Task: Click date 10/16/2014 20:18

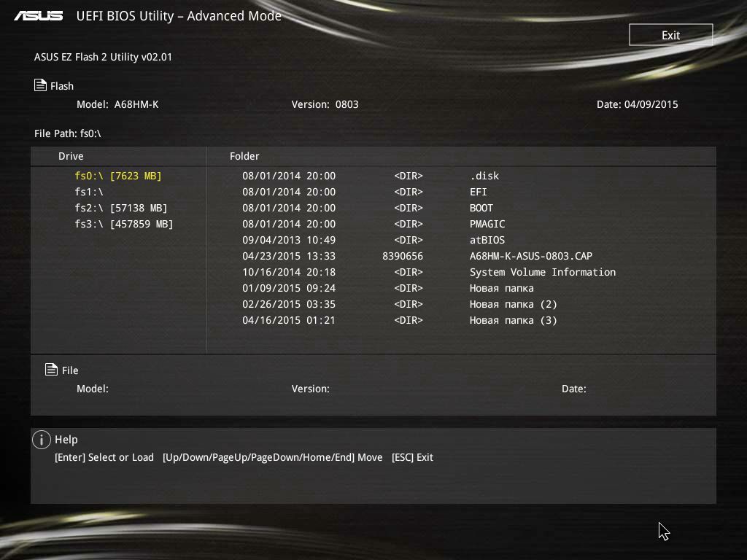Action: tap(289, 272)
